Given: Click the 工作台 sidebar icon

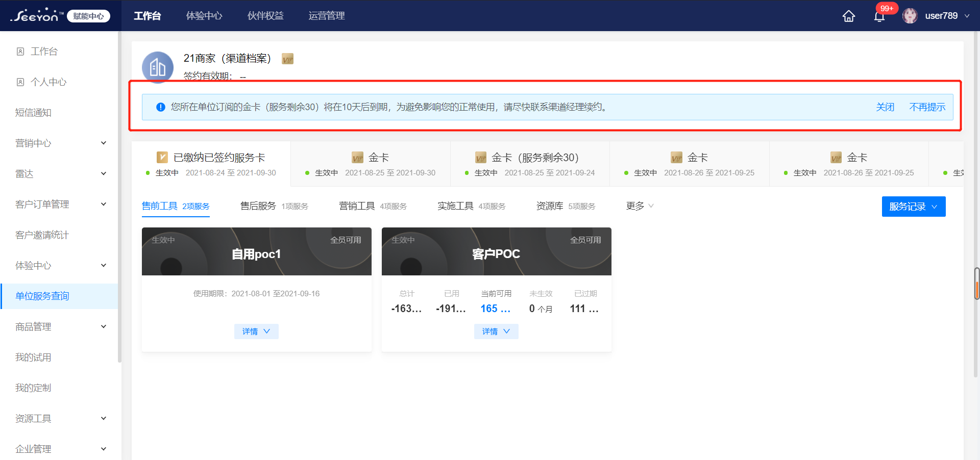Looking at the screenshot, I should point(20,52).
